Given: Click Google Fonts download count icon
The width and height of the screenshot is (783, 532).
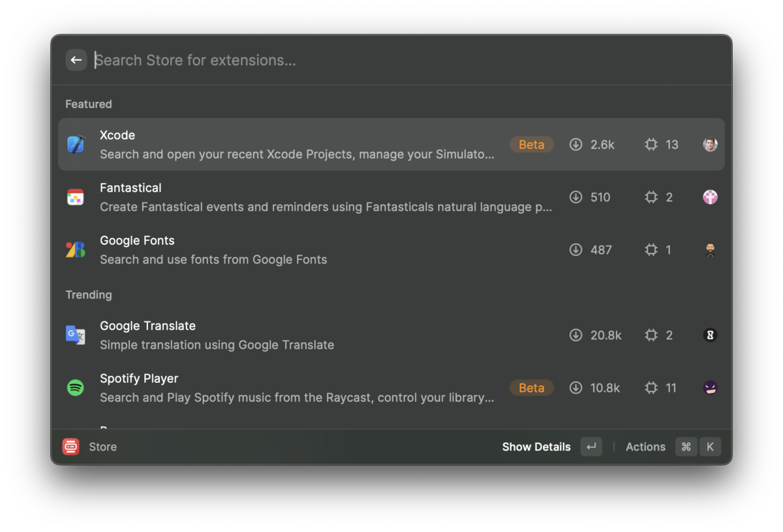Looking at the screenshot, I should pyautogui.click(x=576, y=250).
